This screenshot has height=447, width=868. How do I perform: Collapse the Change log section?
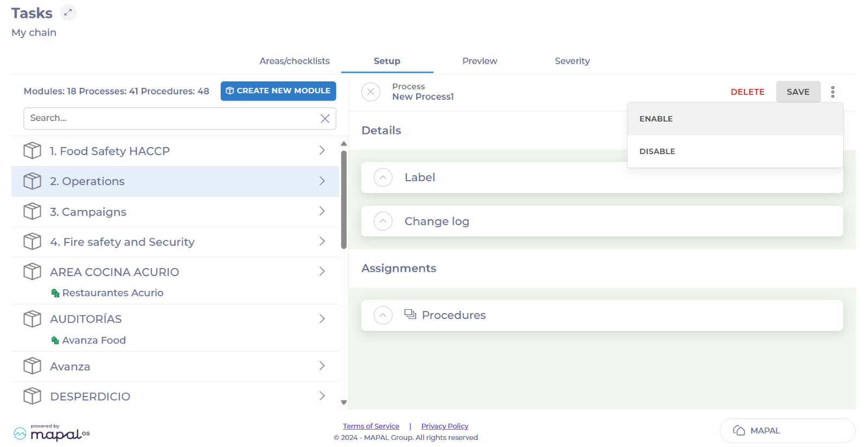(x=383, y=221)
